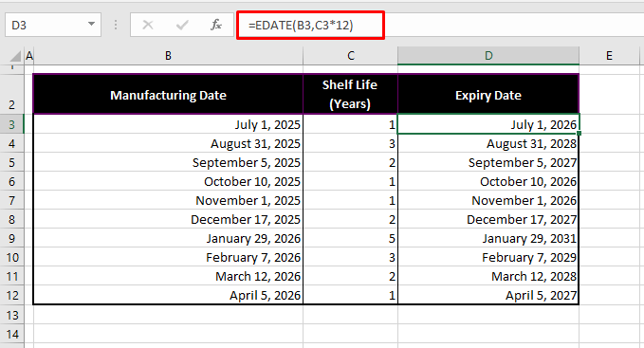Select expiry cell December 17, 2027
Viewport: 644px width, 348px height.
(x=488, y=219)
